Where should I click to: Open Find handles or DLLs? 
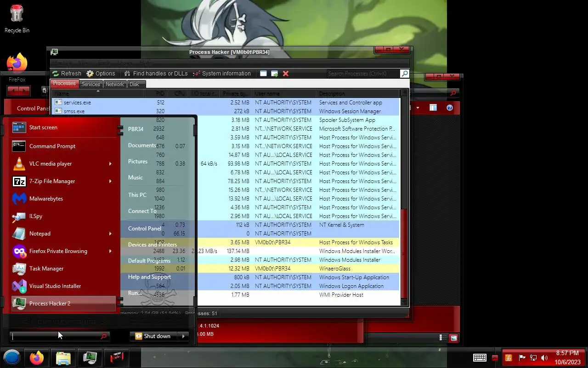tap(156, 74)
